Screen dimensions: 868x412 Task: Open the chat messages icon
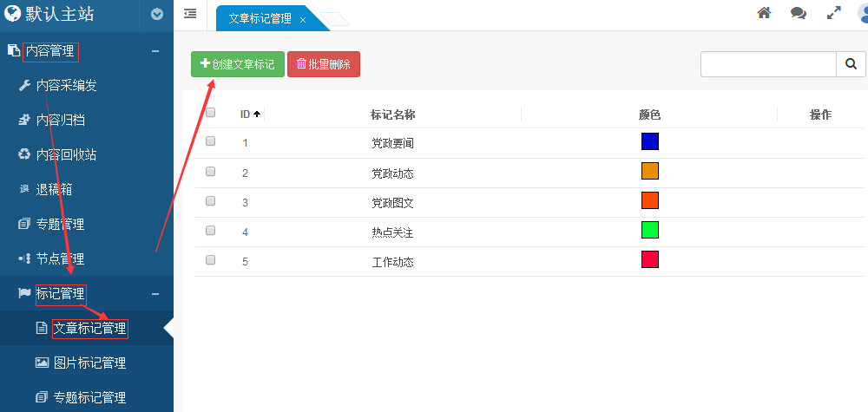(798, 13)
